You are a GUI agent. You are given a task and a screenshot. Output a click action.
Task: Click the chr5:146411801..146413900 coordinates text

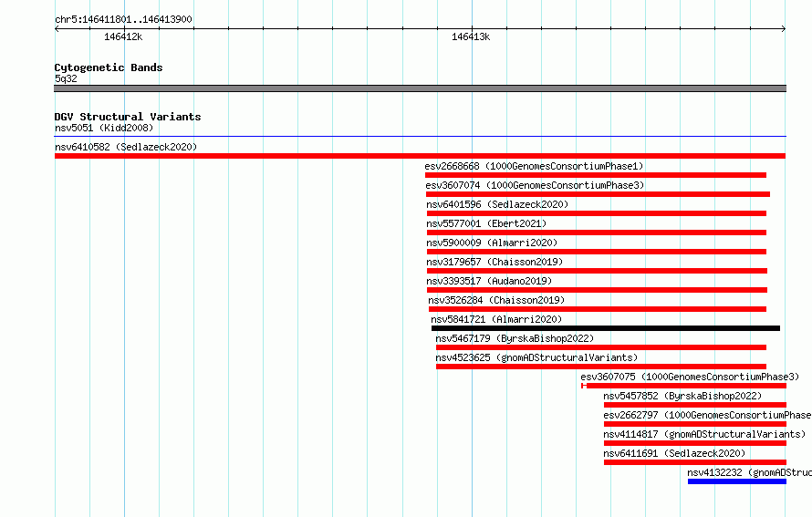point(123,19)
